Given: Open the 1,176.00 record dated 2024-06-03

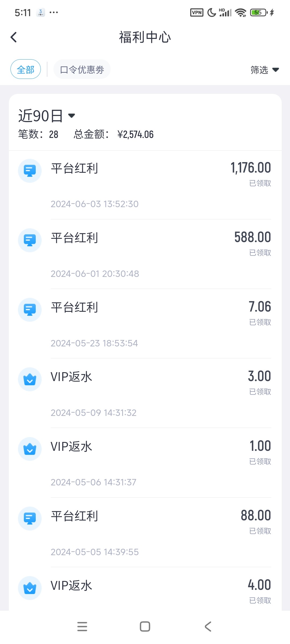Looking at the screenshot, I should click(x=145, y=185).
